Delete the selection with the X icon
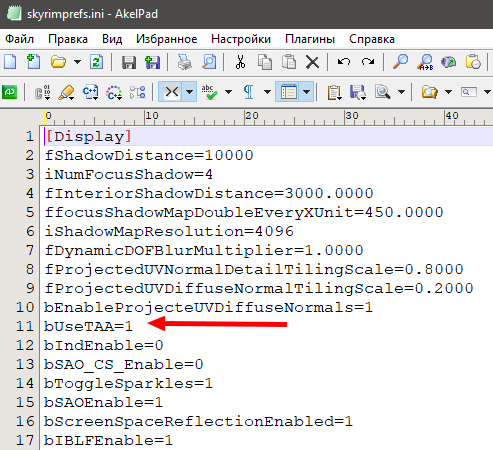The width and height of the screenshot is (493, 450). (312, 62)
